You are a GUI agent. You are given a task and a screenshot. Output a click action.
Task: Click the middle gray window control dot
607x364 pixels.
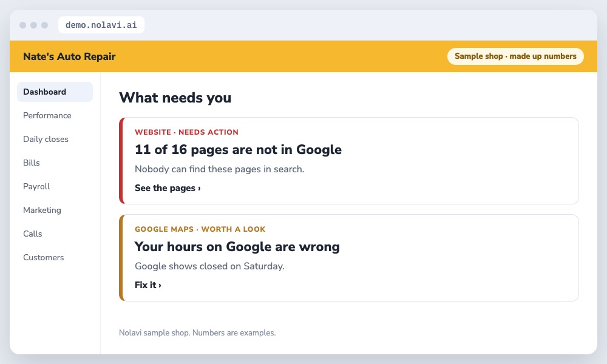coord(33,25)
